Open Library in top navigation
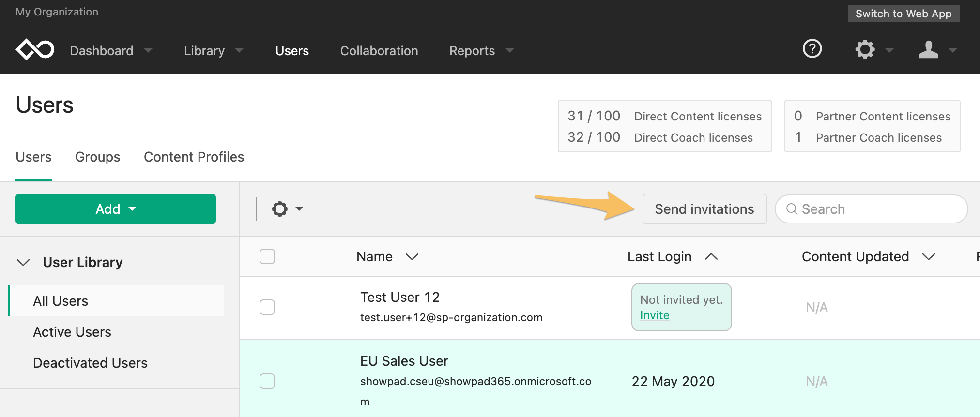 click(x=204, y=51)
